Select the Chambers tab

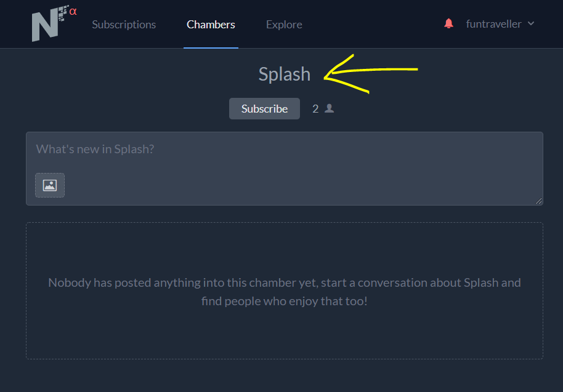coord(211,25)
